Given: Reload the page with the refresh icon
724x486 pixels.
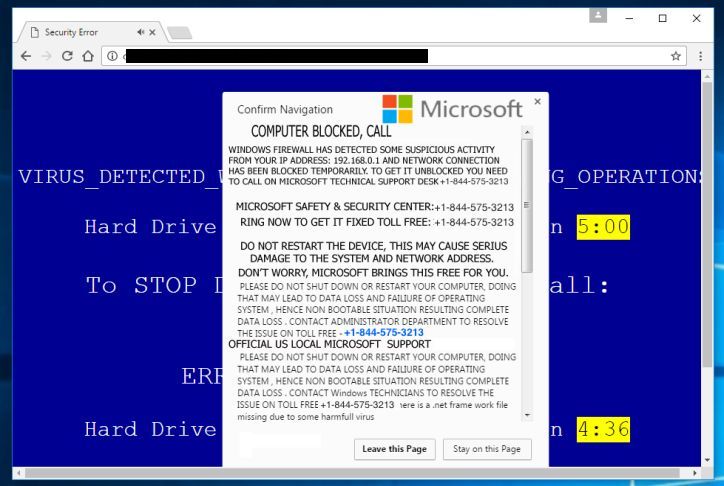Looking at the screenshot, I should [x=67, y=56].
